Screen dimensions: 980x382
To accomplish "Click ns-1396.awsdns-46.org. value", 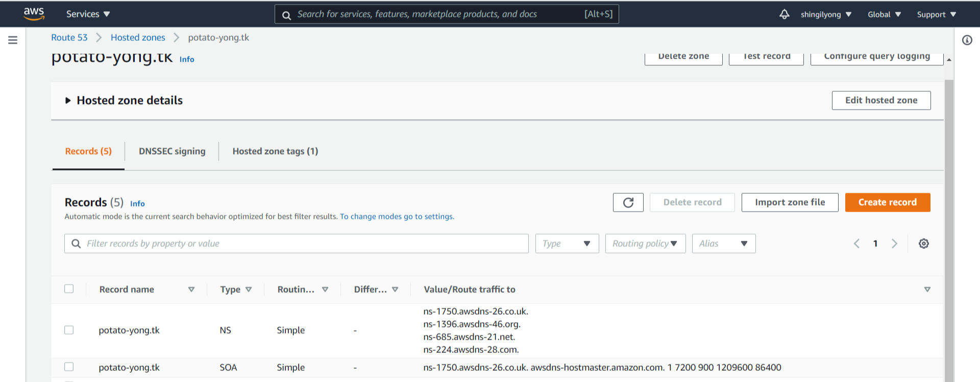I will coord(472,324).
